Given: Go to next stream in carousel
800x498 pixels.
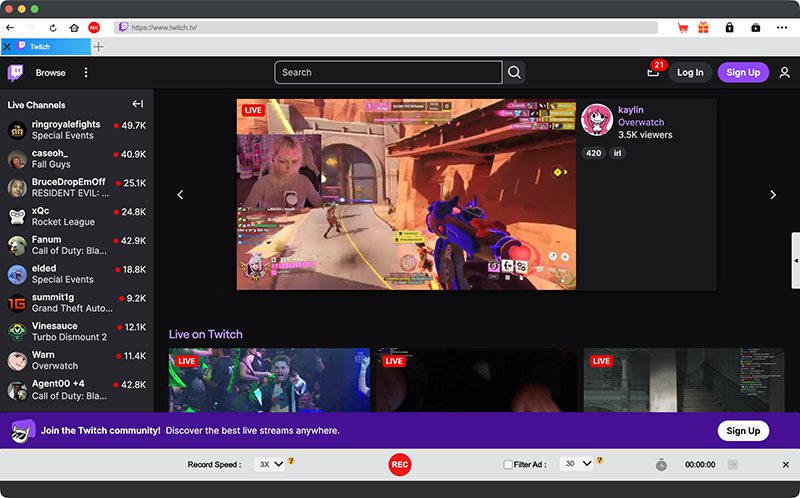Looking at the screenshot, I should point(772,195).
